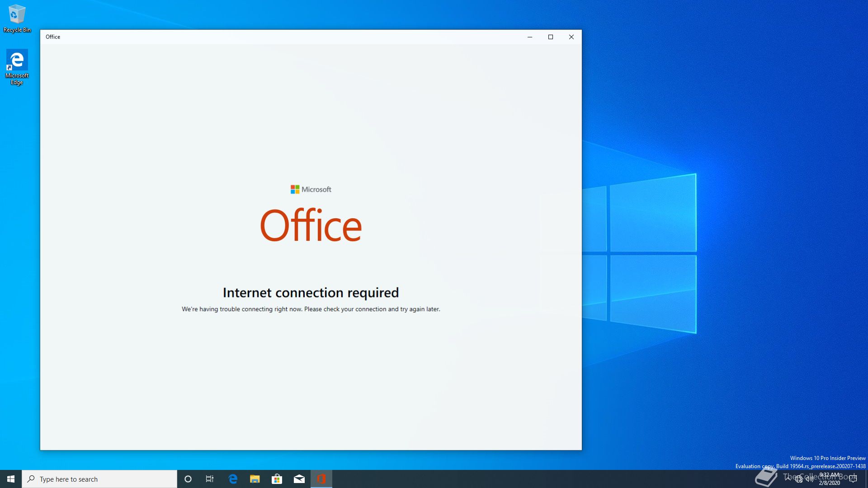Open Microsoft Store from the taskbar
Viewport: 868px width, 488px height.
point(277,479)
